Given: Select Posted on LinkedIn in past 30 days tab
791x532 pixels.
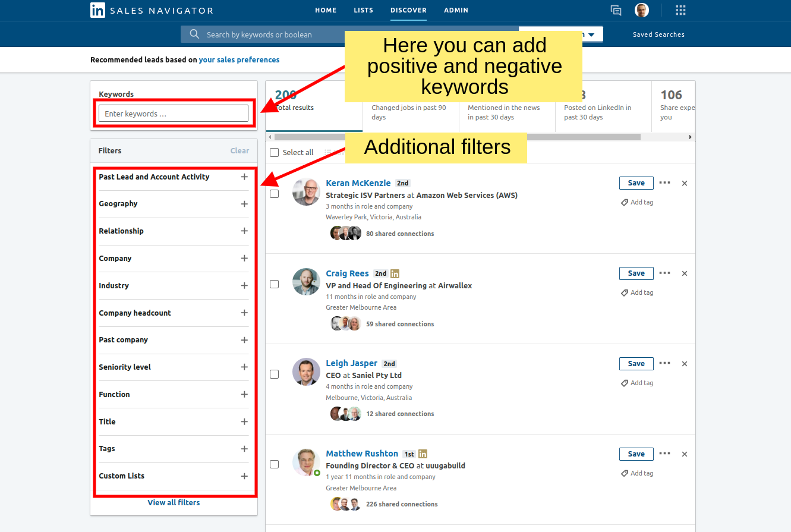Looking at the screenshot, I should (x=603, y=106).
